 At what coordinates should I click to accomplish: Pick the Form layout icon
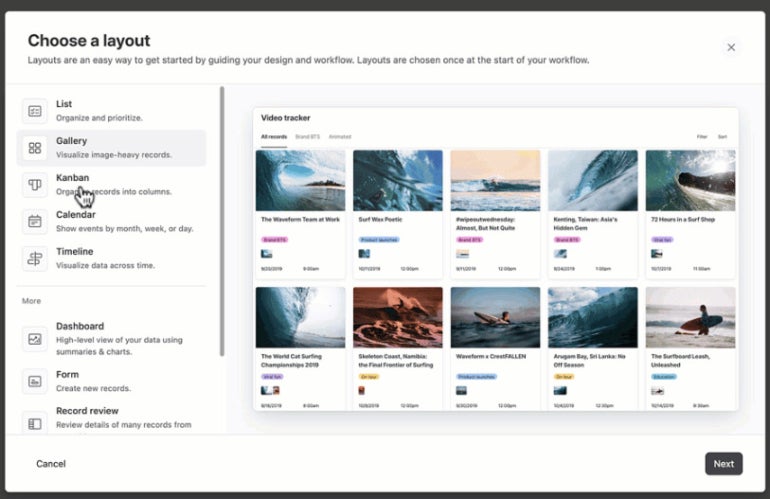pos(35,381)
